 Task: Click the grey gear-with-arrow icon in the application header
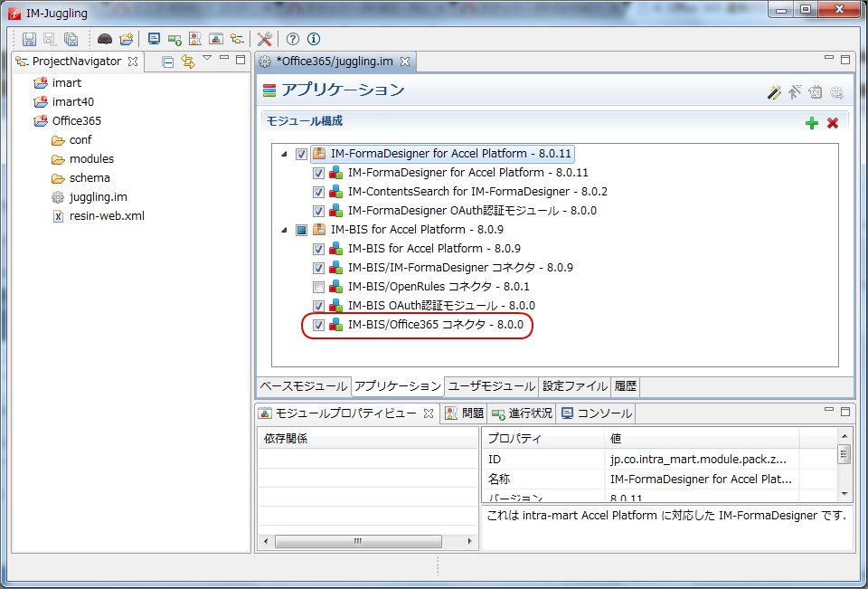click(x=836, y=92)
